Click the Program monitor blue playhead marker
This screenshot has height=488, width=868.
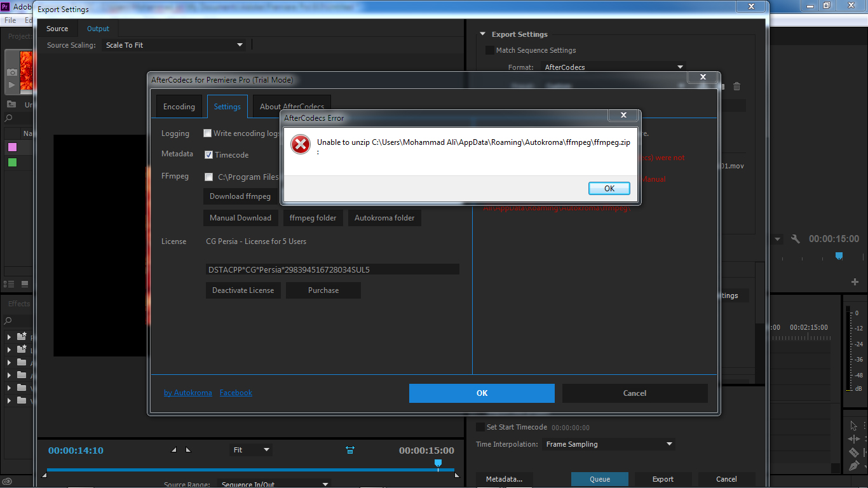[x=839, y=256]
